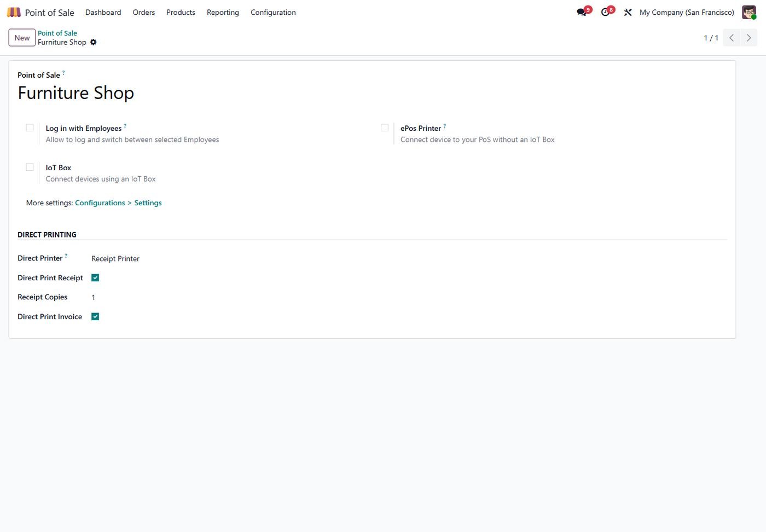Click the DIRECT PRINTING section heading
This screenshot has width=766, height=532.
pos(47,235)
